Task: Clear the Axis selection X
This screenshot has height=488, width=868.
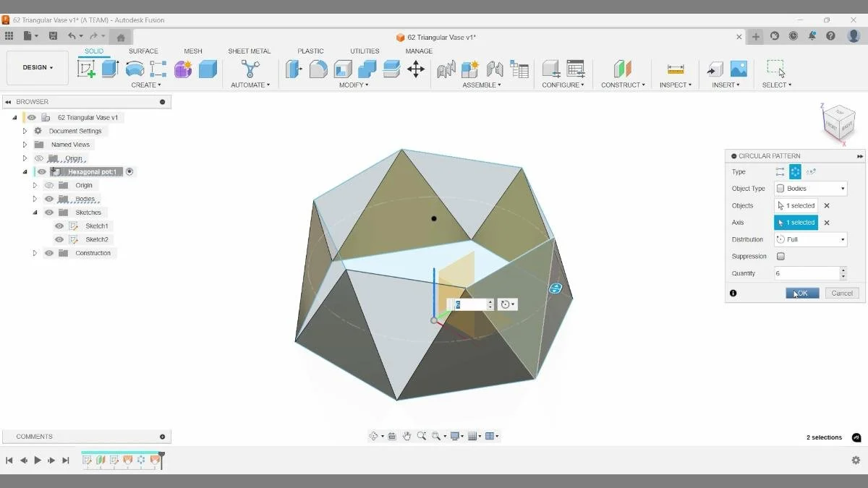Action: click(827, 223)
